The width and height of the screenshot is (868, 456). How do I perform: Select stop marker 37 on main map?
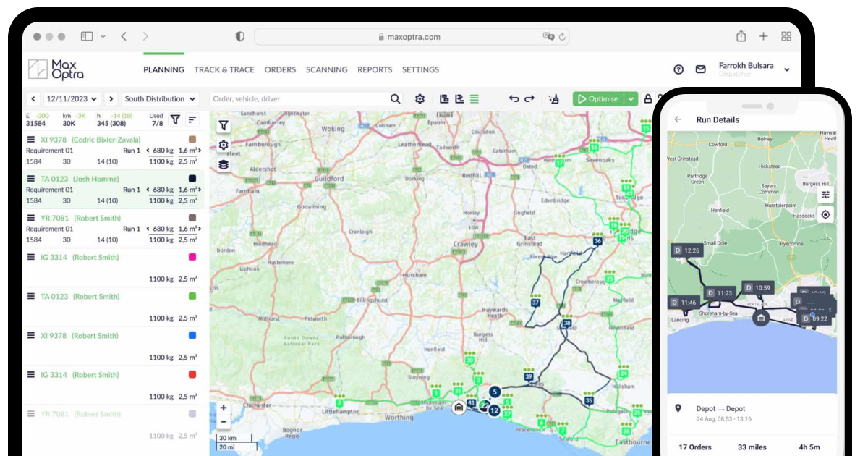coord(535,303)
